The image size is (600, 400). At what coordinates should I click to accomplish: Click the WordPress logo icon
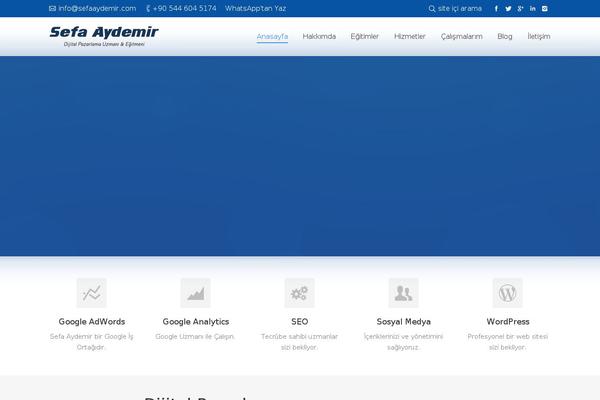point(508,293)
